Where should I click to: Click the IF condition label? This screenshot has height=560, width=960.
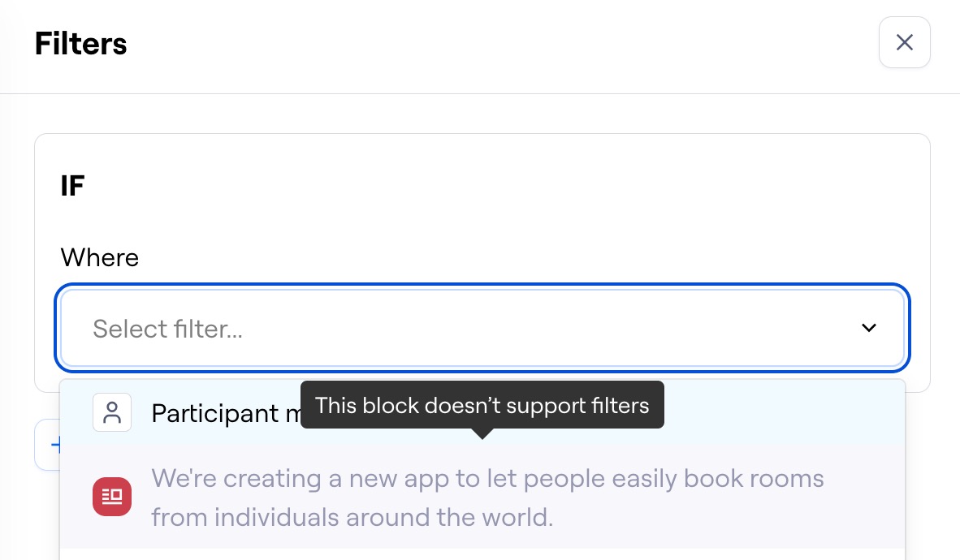(x=72, y=186)
